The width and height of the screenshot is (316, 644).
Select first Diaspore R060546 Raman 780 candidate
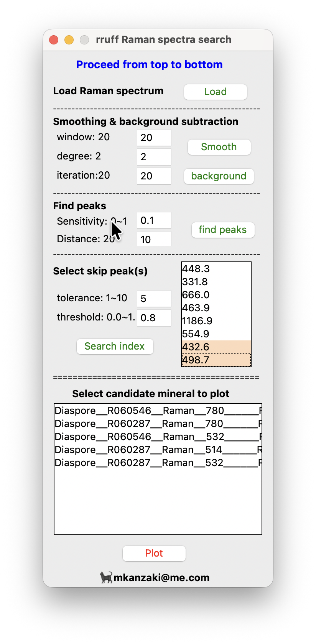pos(157,411)
